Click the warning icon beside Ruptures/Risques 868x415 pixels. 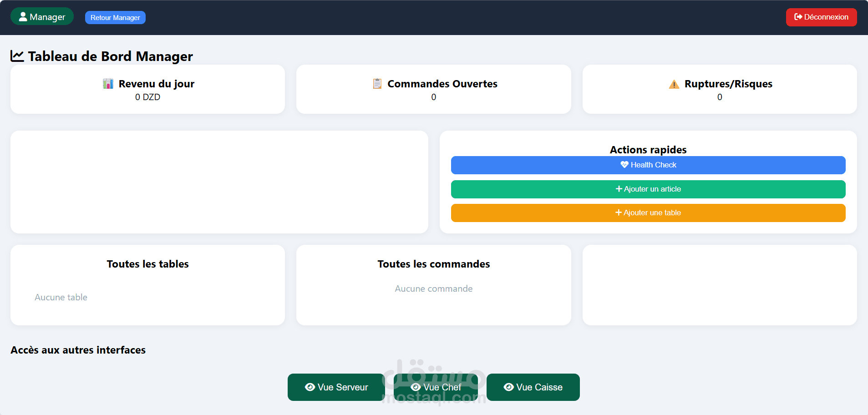[x=674, y=84]
